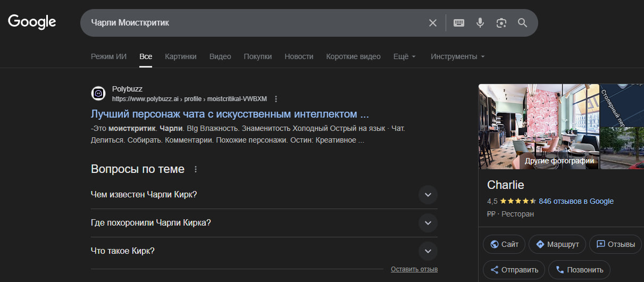Open the Polybuzz result title link
This screenshot has width=644, height=282.
click(x=230, y=114)
